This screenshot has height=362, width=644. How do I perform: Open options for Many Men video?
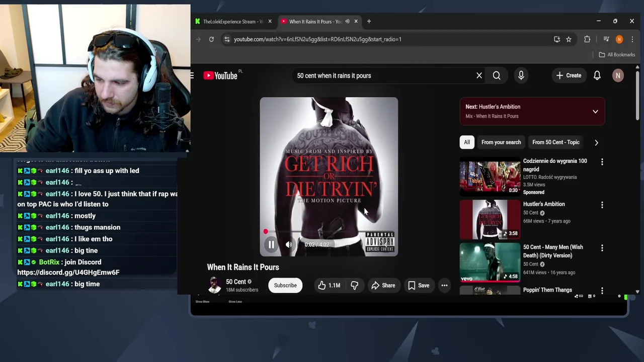602,248
